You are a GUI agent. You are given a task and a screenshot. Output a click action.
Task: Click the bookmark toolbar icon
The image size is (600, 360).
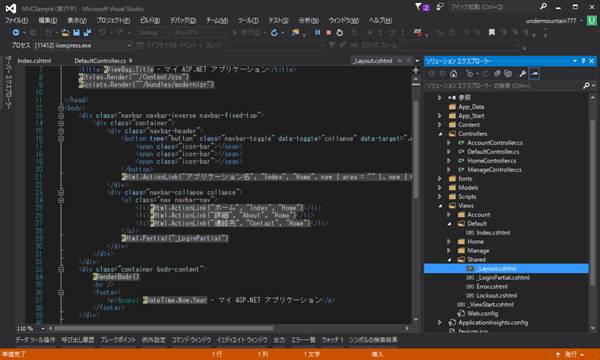[x=492, y=33]
